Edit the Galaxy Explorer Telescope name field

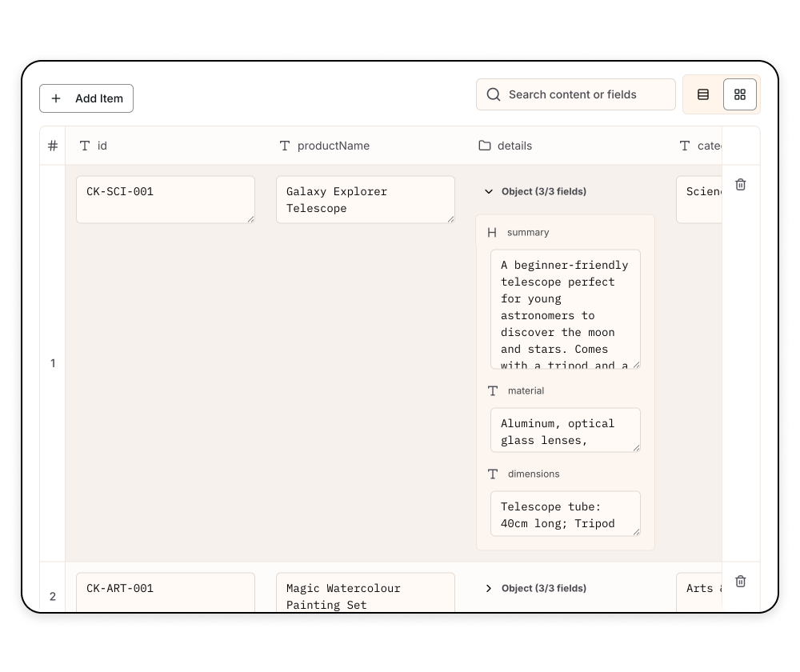pyautogui.click(x=366, y=199)
